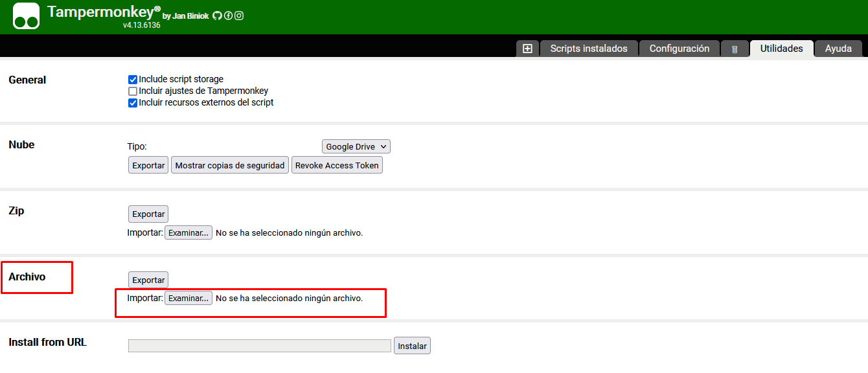Open the new script plus tab
Viewport: 868px width, 373px height.
[527, 49]
